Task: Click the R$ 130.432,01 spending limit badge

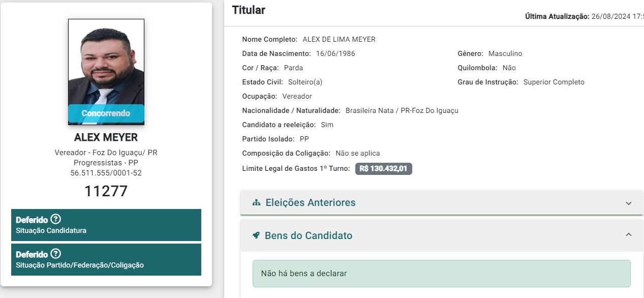Action: pyautogui.click(x=384, y=168)
